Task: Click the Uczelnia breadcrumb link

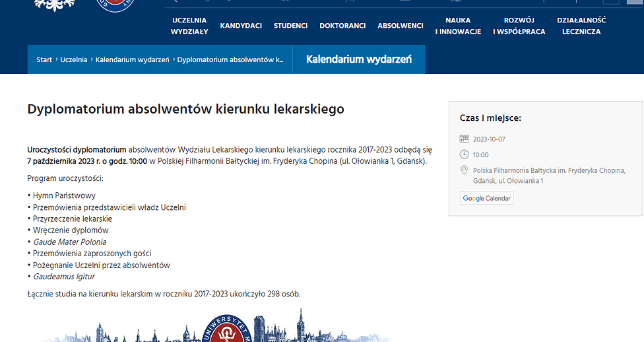Action: click(x=74, y=59)
